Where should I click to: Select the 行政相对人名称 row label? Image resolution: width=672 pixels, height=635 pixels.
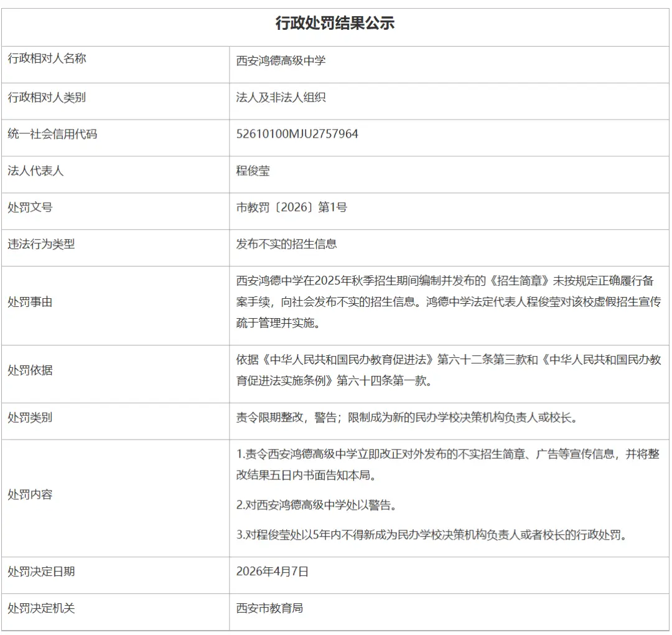[x=47, y=59]
